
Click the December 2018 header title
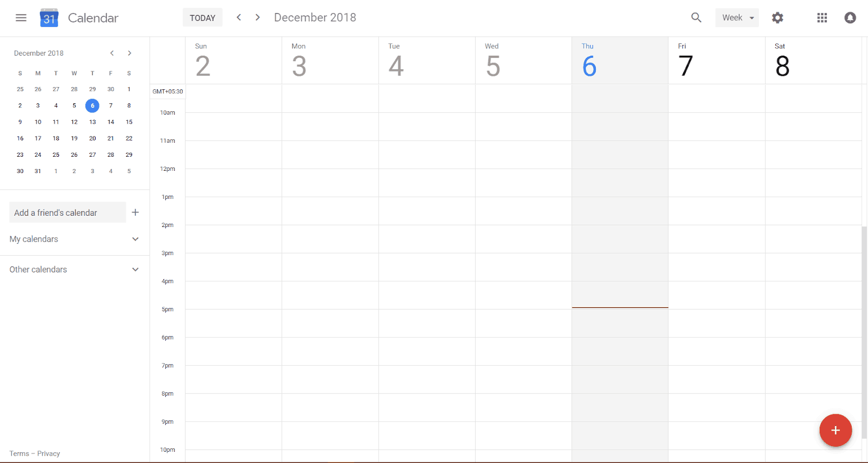pyautogui.click(x=315, y=17)
